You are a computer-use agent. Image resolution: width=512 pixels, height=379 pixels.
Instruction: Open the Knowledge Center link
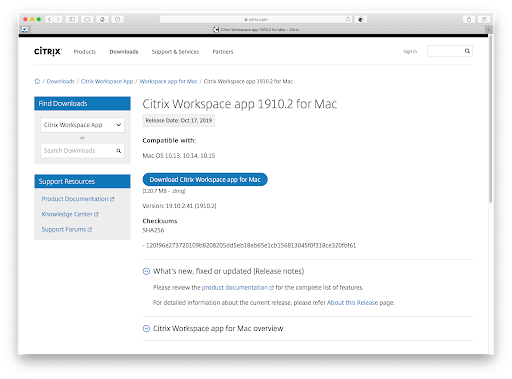click(x=67, y=214)
